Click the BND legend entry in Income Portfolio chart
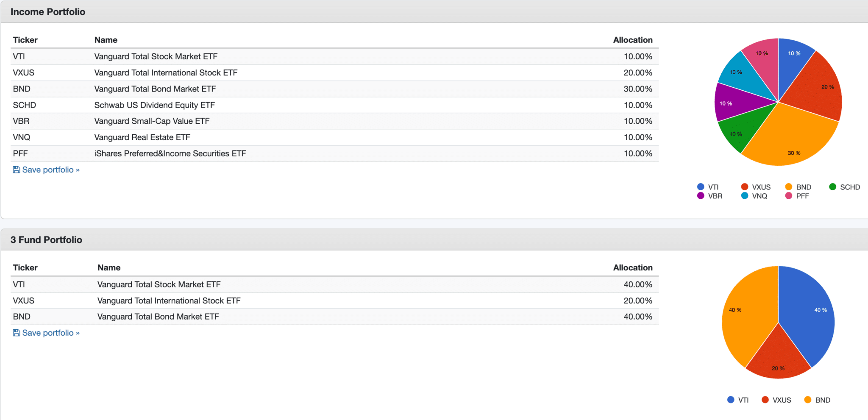The width and height of the screenshot is (868, 420). 798,187
